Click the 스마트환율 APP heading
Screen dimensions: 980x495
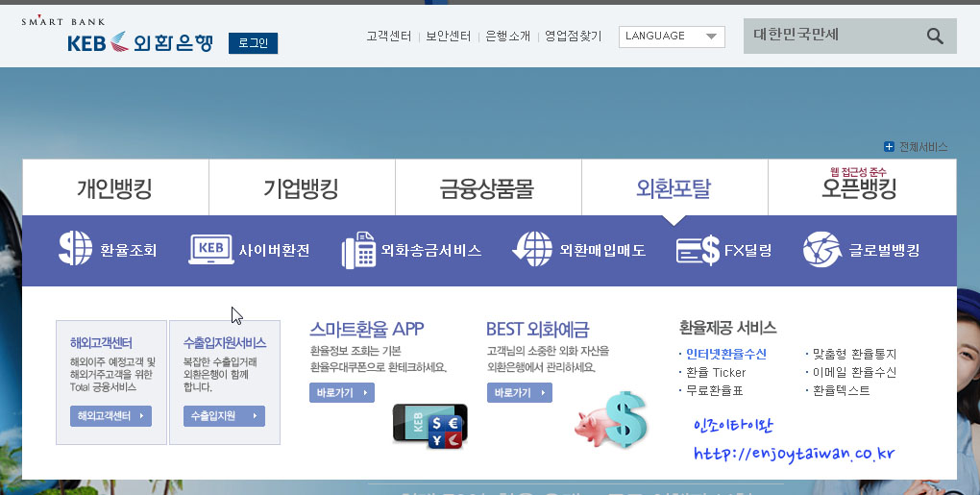point(367,329)
